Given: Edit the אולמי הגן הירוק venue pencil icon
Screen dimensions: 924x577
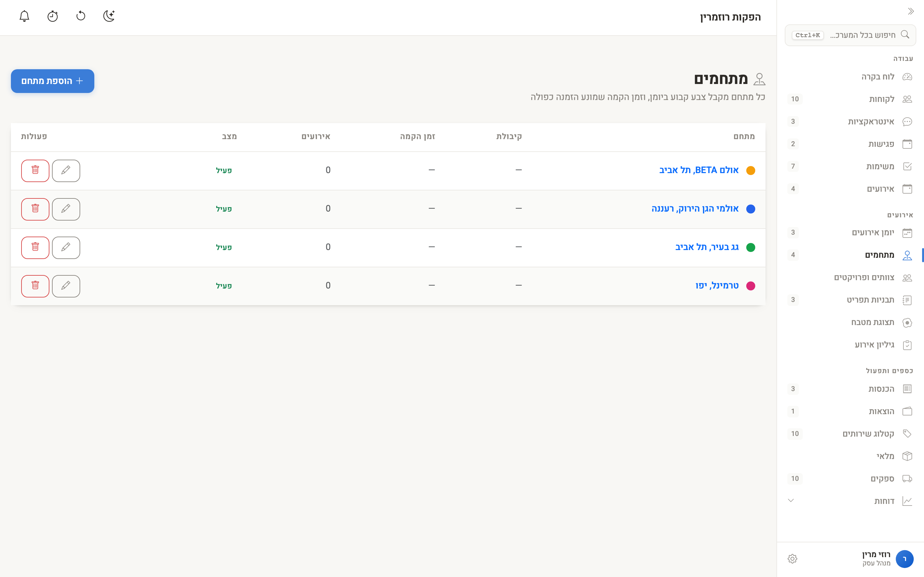Looking at the screenshot, I should [66, 209].
